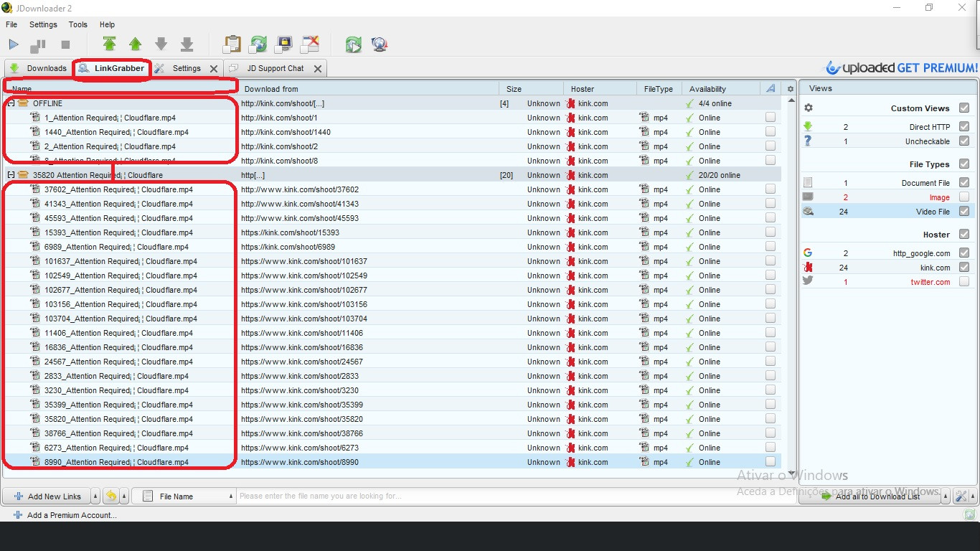Uncheck Direct HTTP view checkbox

pos(963,127)
